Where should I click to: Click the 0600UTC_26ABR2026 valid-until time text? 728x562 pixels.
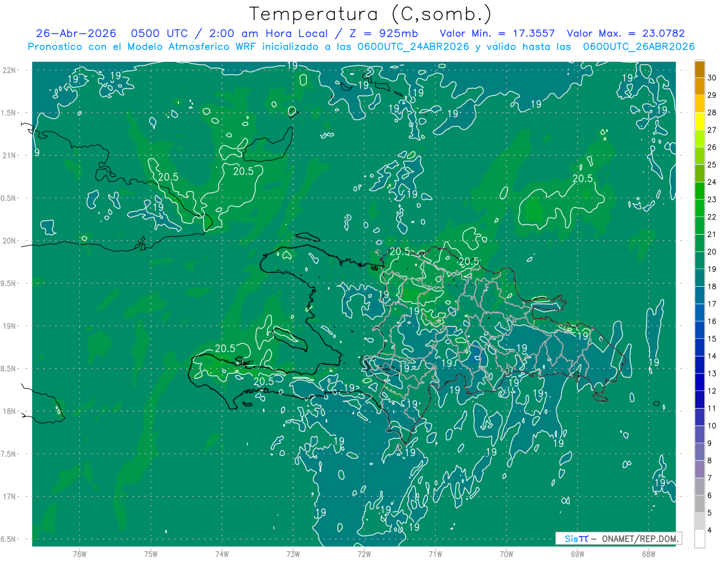click(639, 46)
